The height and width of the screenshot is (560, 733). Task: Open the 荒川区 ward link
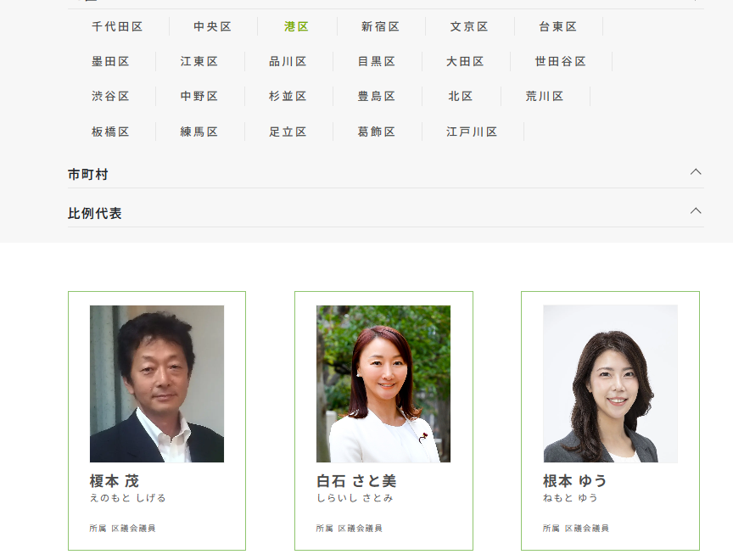click(x=545, y=96)
